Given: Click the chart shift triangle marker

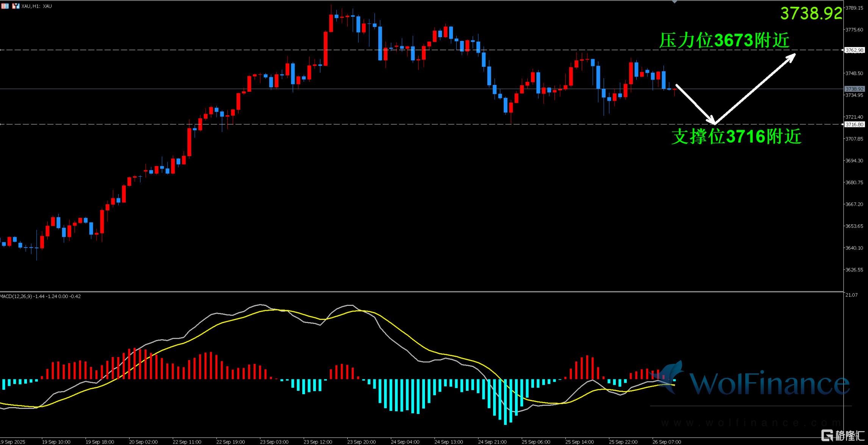Looking at the screenshot, I should [674, 2].
